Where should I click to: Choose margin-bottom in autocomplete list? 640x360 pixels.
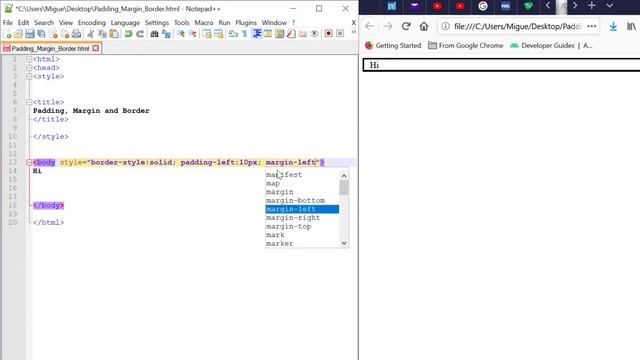click(302, 201)
